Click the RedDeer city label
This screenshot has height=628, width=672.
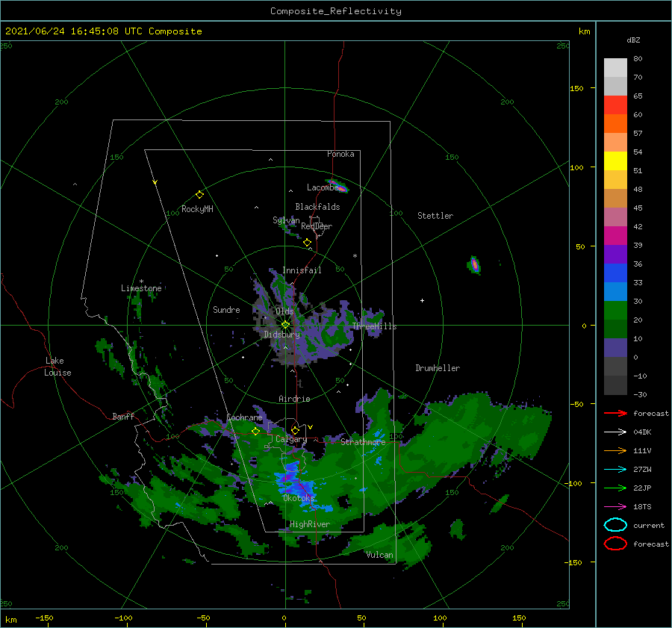[x=317, y=226]
